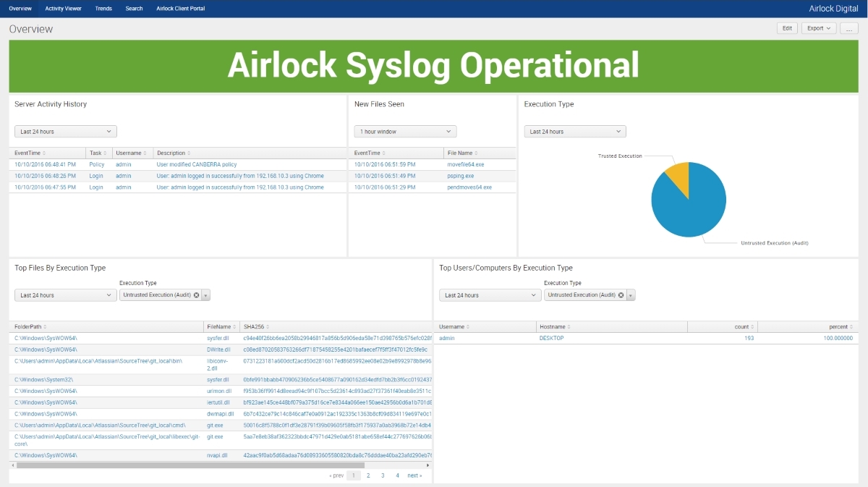Open the 1 hour window dropdown
This screenshot has height=487, width=868.
pos(405,132)
